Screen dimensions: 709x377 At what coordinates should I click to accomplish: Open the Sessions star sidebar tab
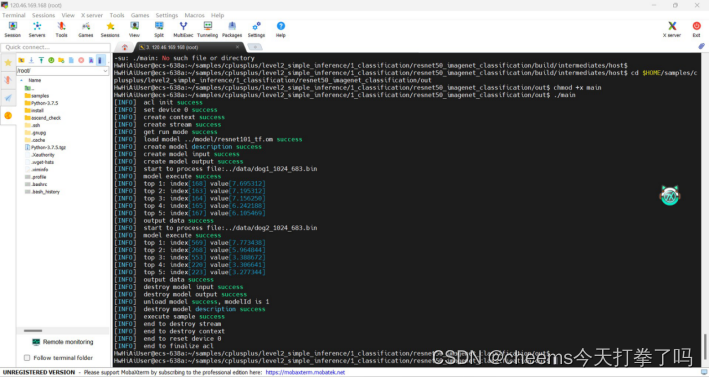(x=8, y=62)
